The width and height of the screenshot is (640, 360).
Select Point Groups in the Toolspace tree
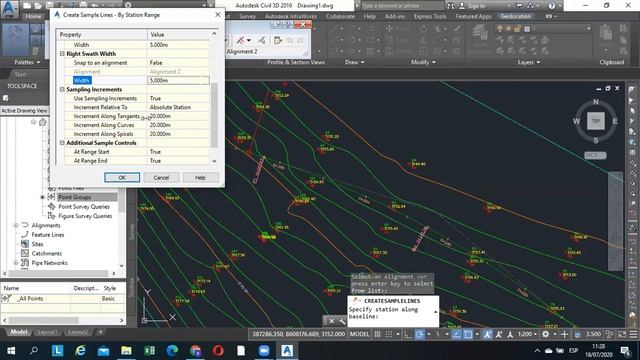click(x=75, y=197)
